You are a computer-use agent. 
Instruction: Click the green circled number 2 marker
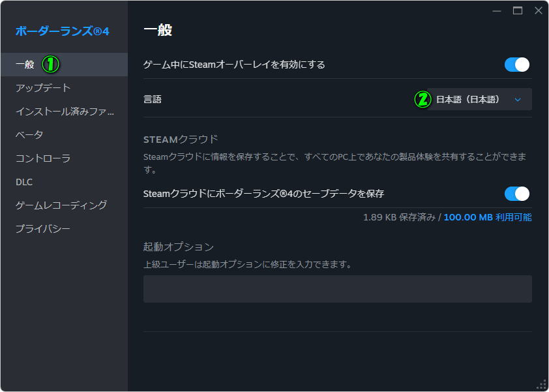(423, 100)
